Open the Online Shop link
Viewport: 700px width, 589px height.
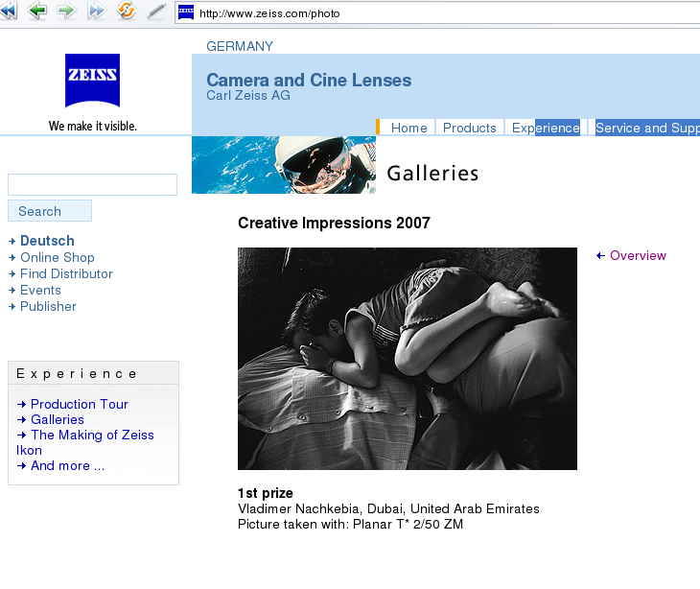(x=58, y=257)
